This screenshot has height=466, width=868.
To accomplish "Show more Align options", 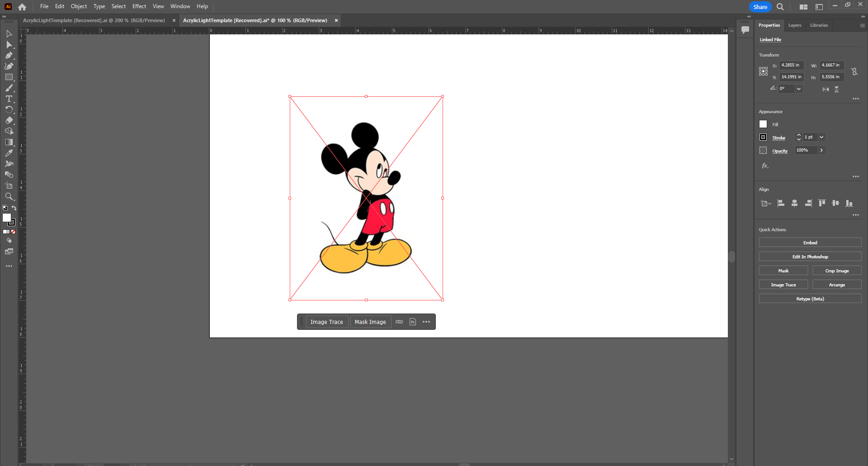I will [856, 215].
